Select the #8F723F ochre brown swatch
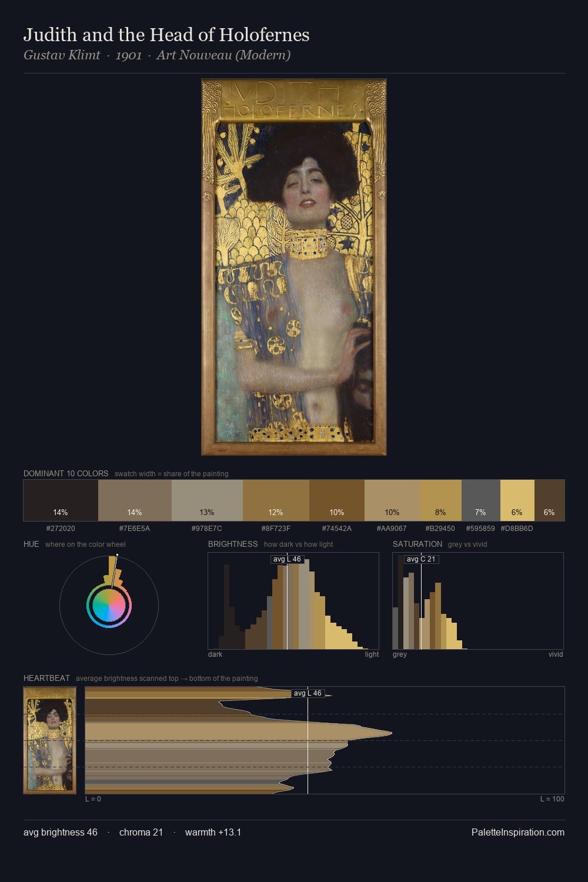This screenshot has width=588, height=882. coord(276,500)
